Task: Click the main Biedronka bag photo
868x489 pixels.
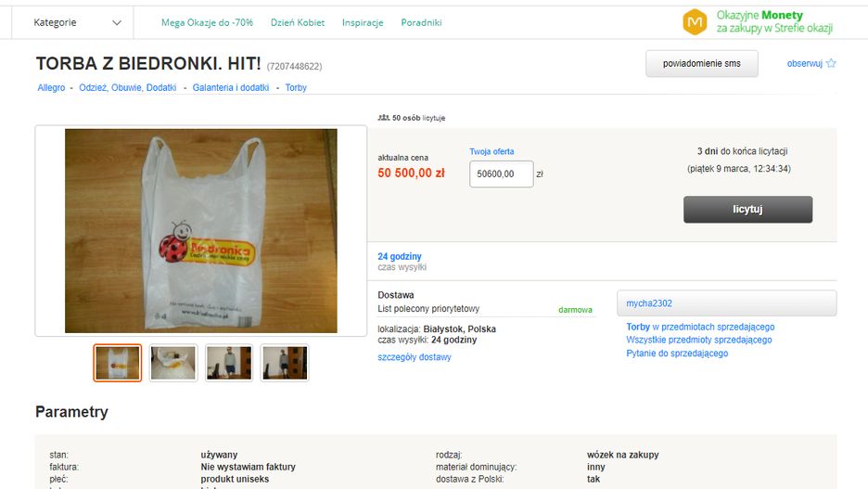Action: [x=201, y=231]
